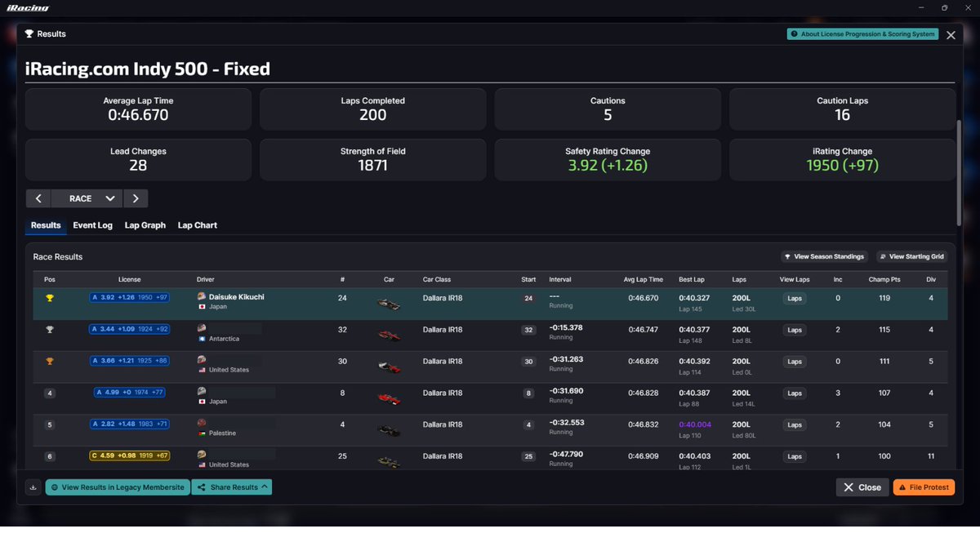The image size is (980, 551).
Task: Close the Results dialog with the X icon
Action: [x=951, y=35]
